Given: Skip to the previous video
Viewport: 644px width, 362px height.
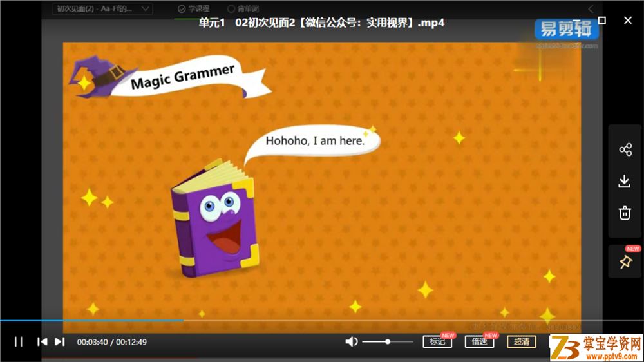Looking at the screenshot, I should click(42, 342).
